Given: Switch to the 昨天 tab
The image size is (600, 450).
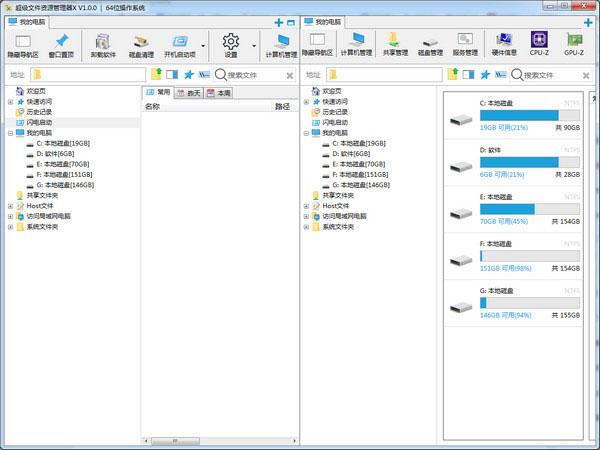Looking at the screenshot, I should [189, 92].
